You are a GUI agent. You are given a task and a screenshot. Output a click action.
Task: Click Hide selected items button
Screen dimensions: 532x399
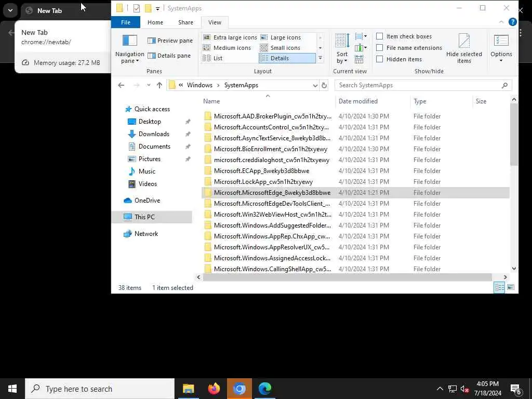tap(464, 48)
